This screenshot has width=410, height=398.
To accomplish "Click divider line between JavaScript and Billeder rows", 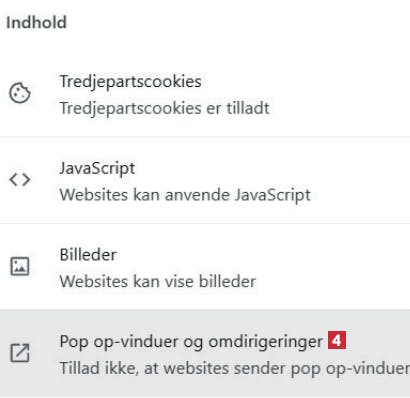I will click(x=205, y=223).
